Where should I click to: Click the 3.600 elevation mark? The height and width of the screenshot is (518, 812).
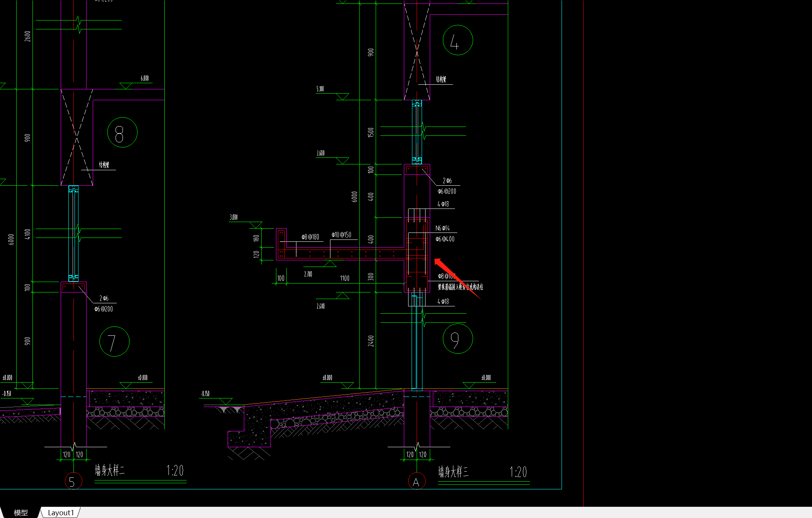(320, 153)
